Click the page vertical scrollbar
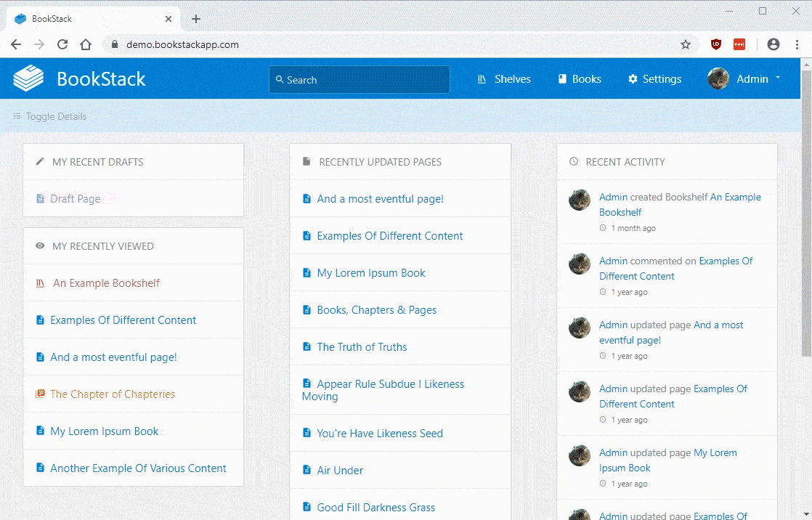The width and height of the screenshot is (812, 520). 806,213
